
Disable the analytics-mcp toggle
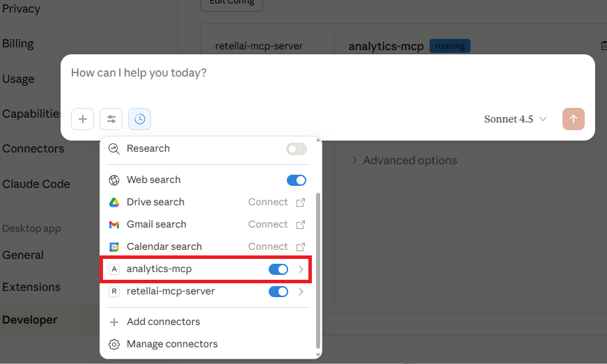278,269
